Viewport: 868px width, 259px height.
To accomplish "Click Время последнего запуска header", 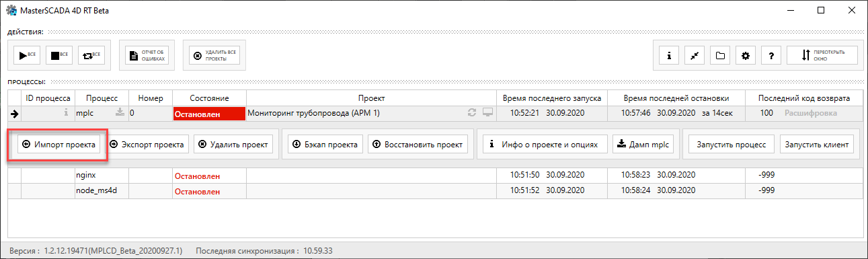I will [x=553, y=98].
